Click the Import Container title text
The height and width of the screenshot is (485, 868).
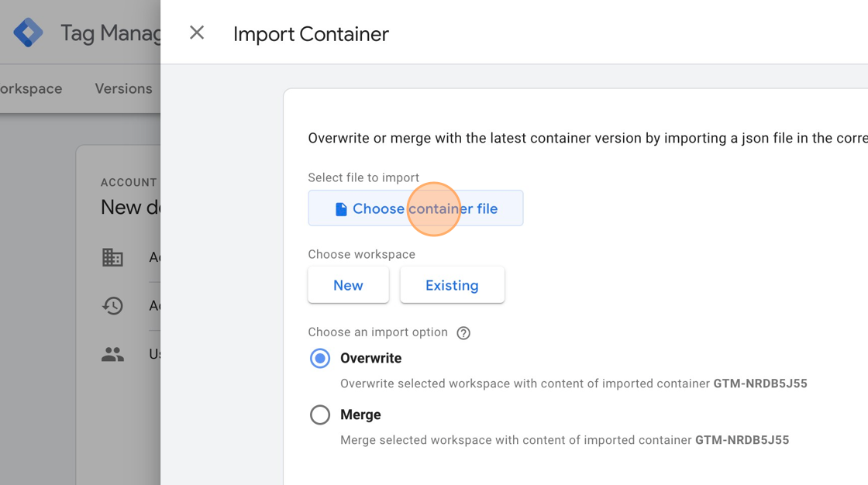coord(311,34)
